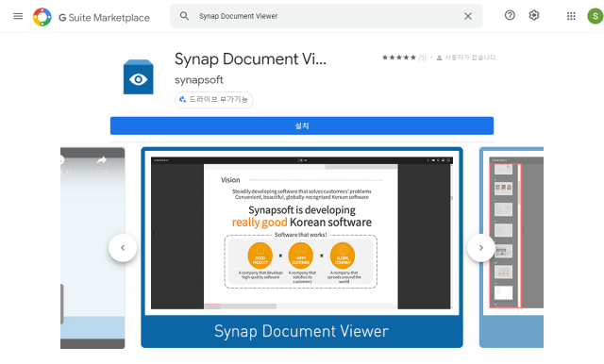Click the five-star rating
604x364 pixels.
(398, 58)
